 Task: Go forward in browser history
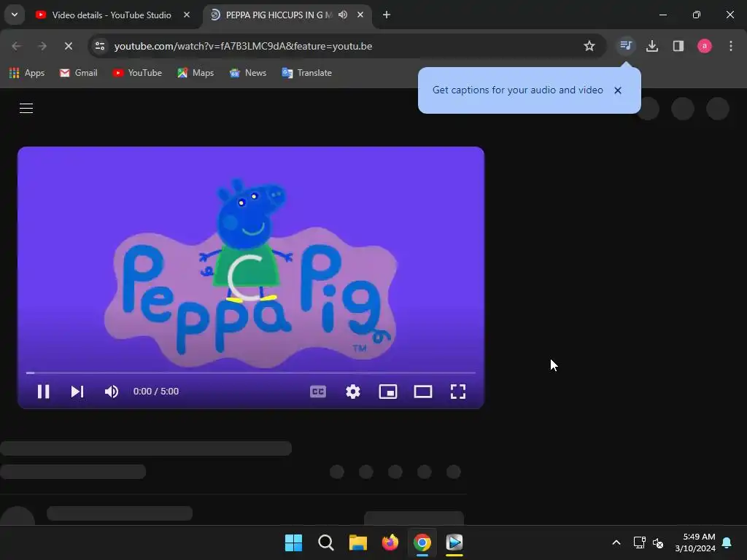42,46
